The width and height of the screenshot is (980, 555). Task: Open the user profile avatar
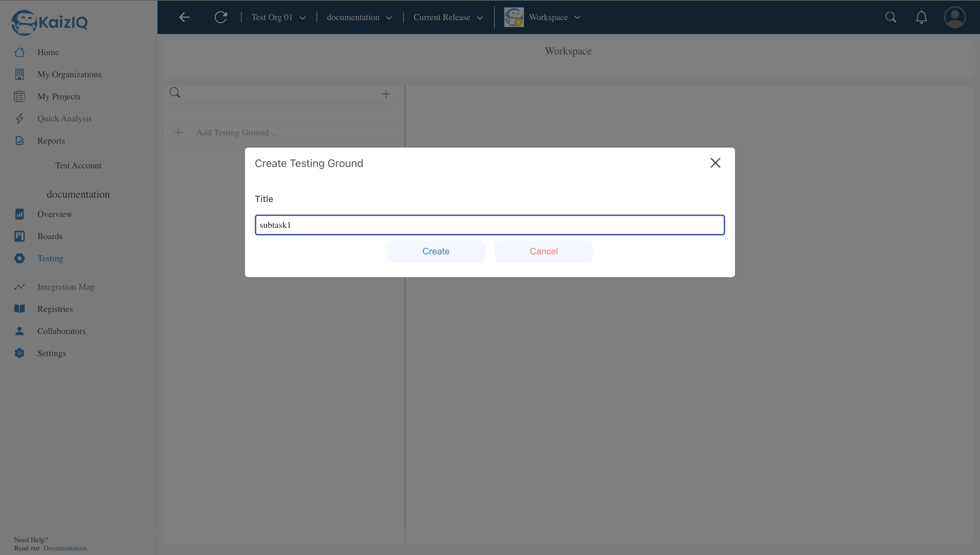click(955, 17)
